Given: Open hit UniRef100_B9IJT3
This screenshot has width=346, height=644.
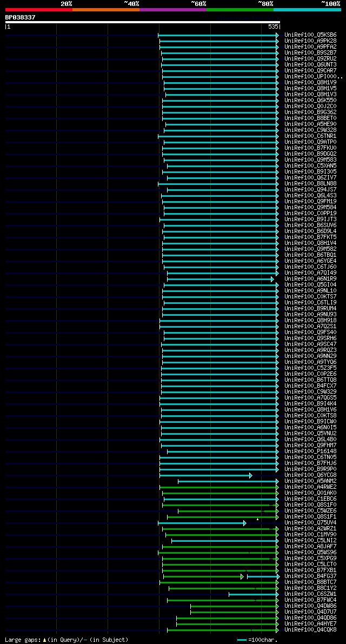Looking at the screenshot, I should [310, 220].
